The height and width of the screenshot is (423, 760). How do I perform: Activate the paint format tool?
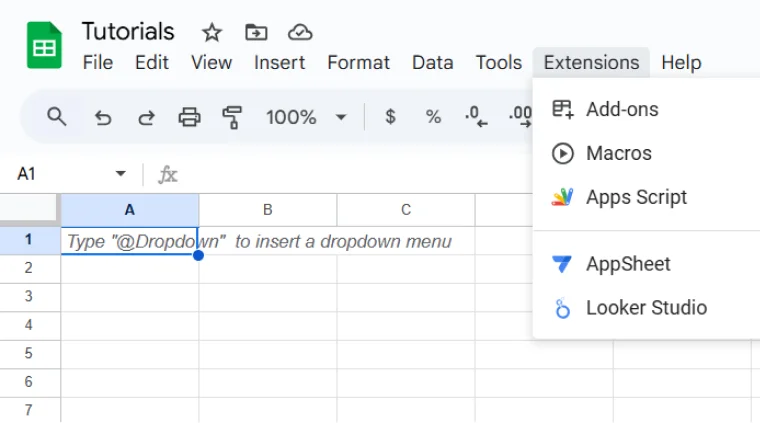coord(232,117)
